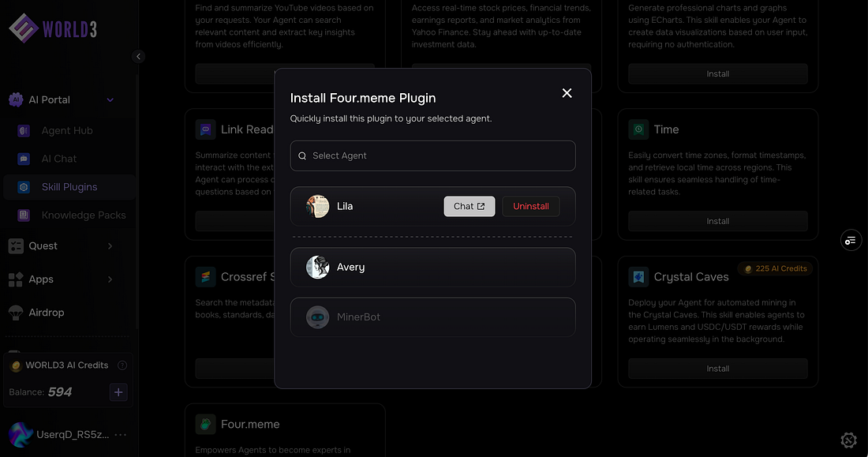
Task: Open the settings gear icon bottom right
Action: [x=849, y=440]
